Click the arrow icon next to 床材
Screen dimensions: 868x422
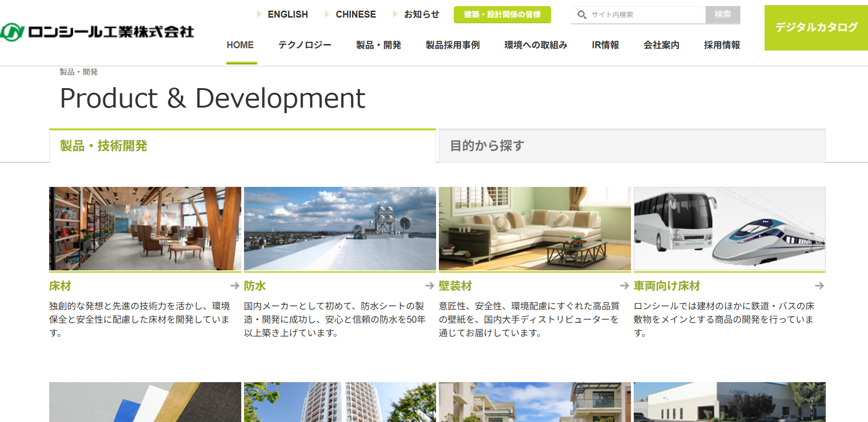pyautogui.click(x=235, y=286)
